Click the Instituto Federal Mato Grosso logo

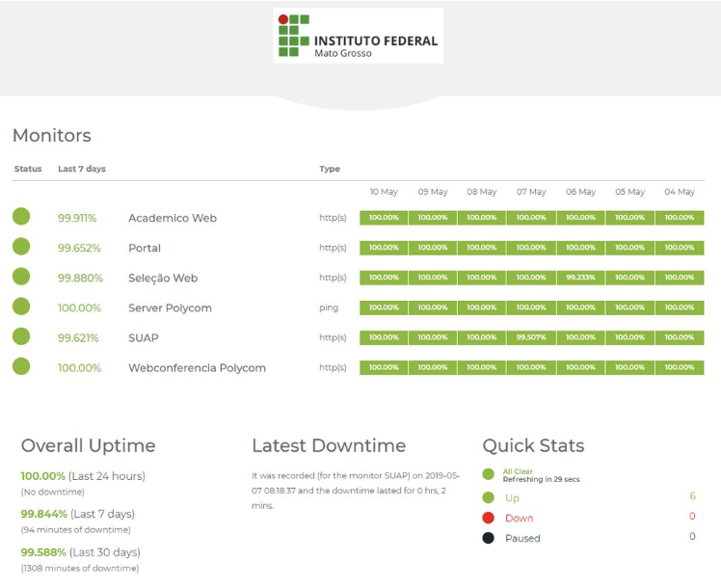point(358,36)
